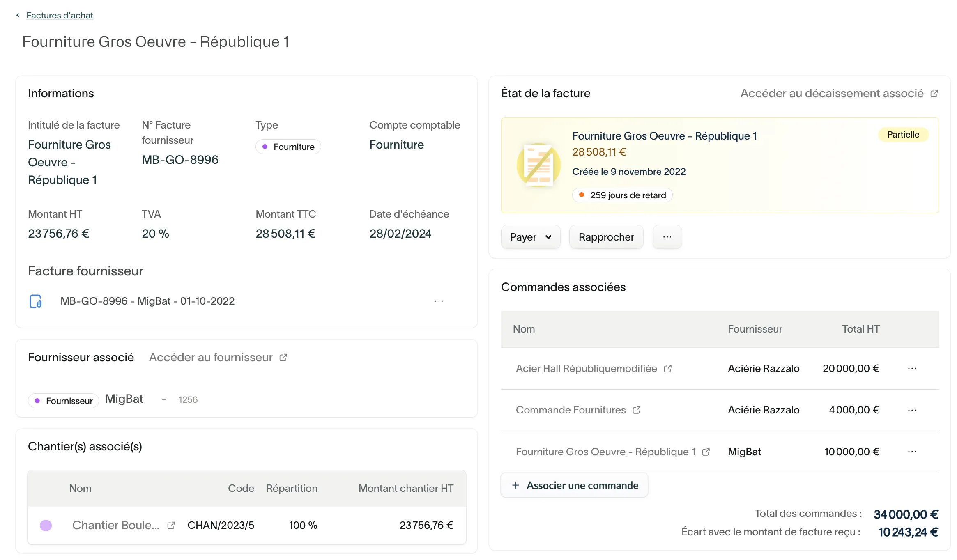Click the back chevron beside Factures d'achat
This screenshot has width=957, height=560.
pyautogui.click(x=18, y=15)
